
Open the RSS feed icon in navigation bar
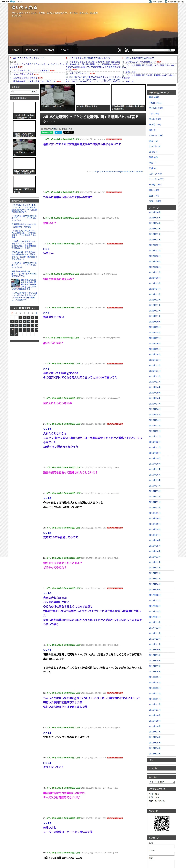127,50
